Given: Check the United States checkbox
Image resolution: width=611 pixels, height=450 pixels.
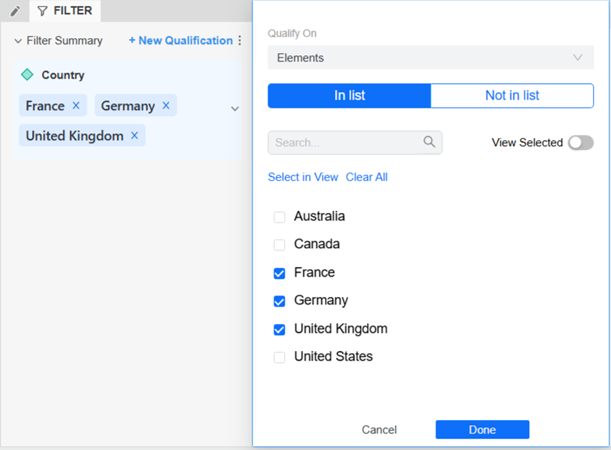Looking at the screenshot, I should pyautogui.click(x=279, y=356).
